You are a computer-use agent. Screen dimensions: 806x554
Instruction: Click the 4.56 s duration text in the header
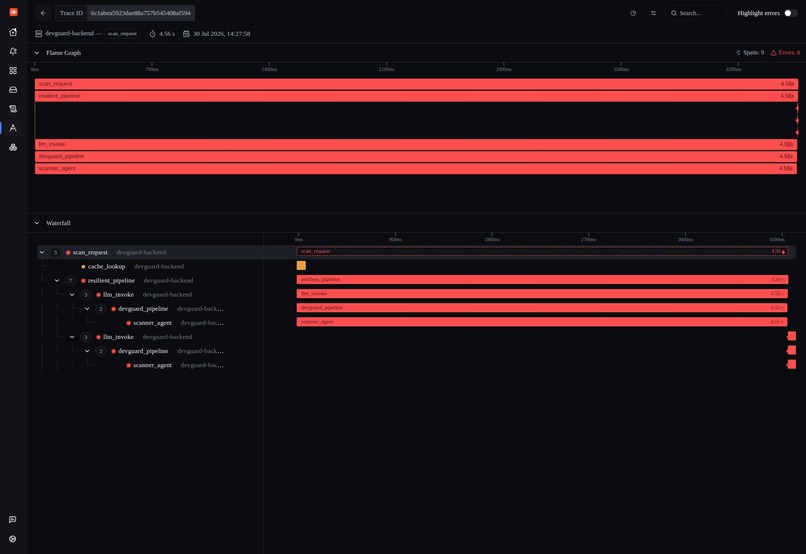coord(167,33)
